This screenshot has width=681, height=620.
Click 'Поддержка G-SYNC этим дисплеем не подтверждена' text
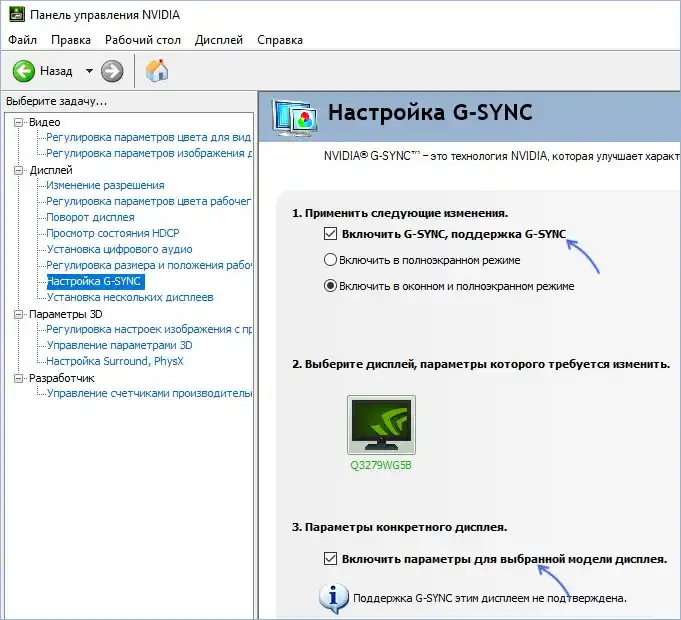[490, 598]
